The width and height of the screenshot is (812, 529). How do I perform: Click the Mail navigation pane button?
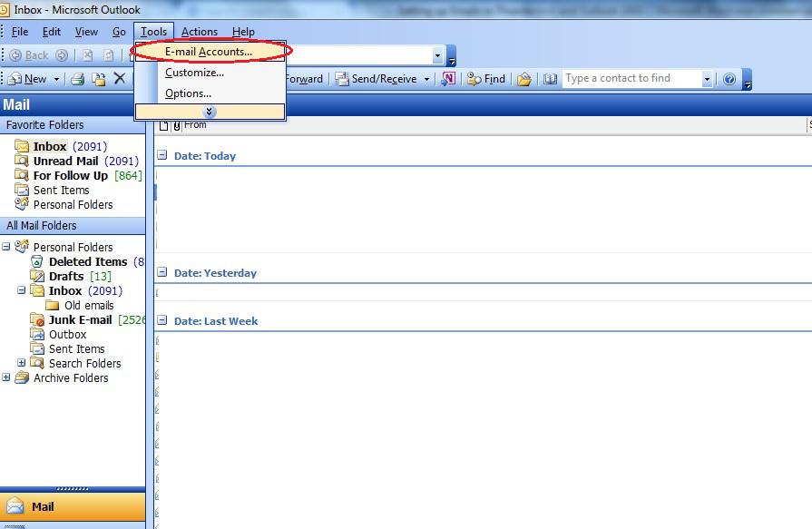coord(73,506)
